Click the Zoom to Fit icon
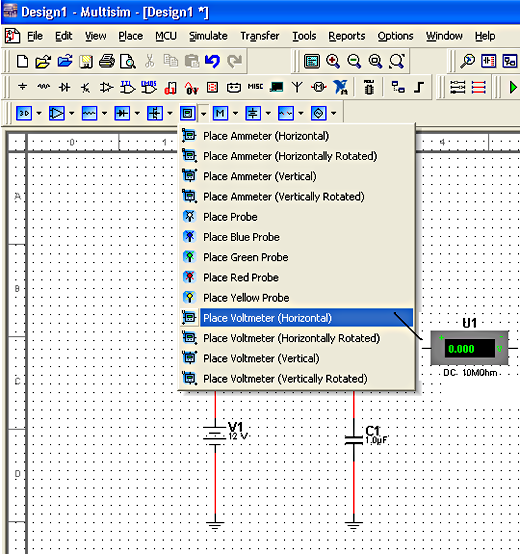This screenshot has width=520, height=554. [396, 61]
